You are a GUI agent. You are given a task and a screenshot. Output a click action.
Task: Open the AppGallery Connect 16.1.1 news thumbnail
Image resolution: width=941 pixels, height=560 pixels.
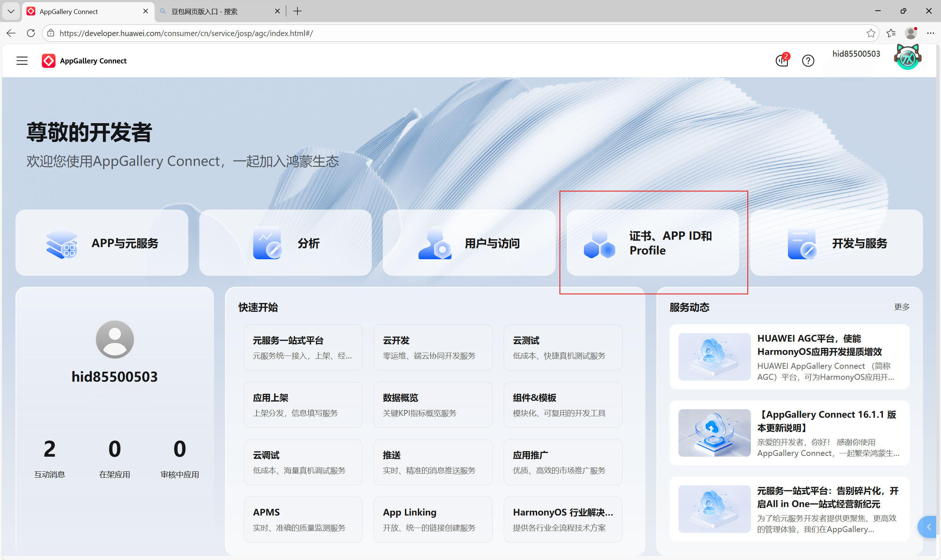714,433
